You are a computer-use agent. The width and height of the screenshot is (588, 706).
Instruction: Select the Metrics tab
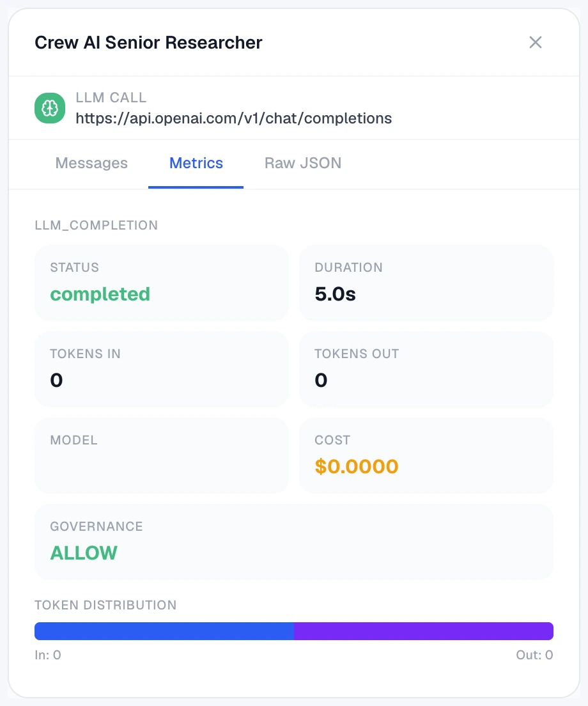(x=196, y=163)
